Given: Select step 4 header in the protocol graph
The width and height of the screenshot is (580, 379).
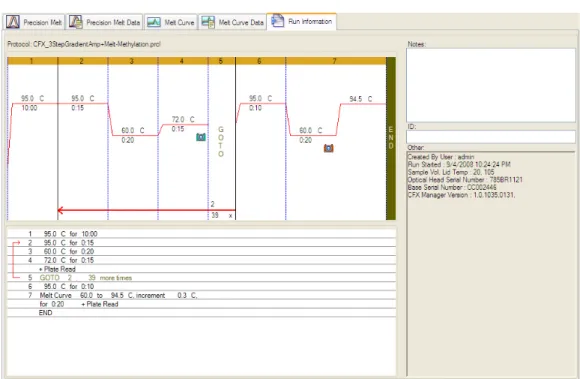Looking at the screenshot, I should click(x=183, y=61).
